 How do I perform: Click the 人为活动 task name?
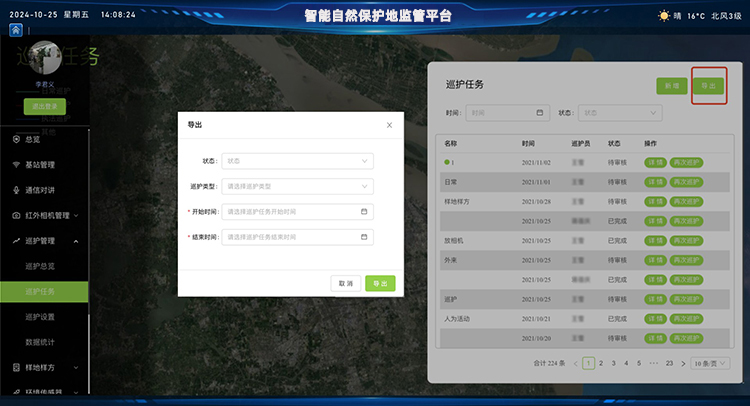[x=457, y=319]
